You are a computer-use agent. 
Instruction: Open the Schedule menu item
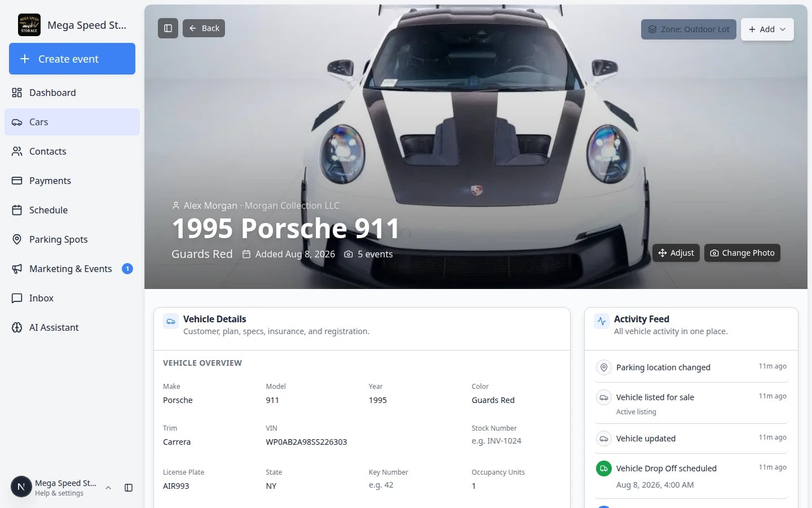point(72,210)
